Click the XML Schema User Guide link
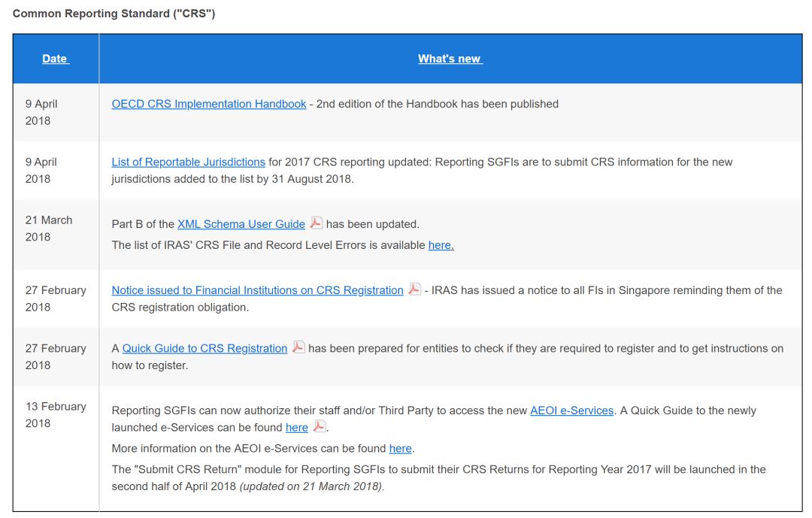 pyautogui.click(x=241, y=224)
